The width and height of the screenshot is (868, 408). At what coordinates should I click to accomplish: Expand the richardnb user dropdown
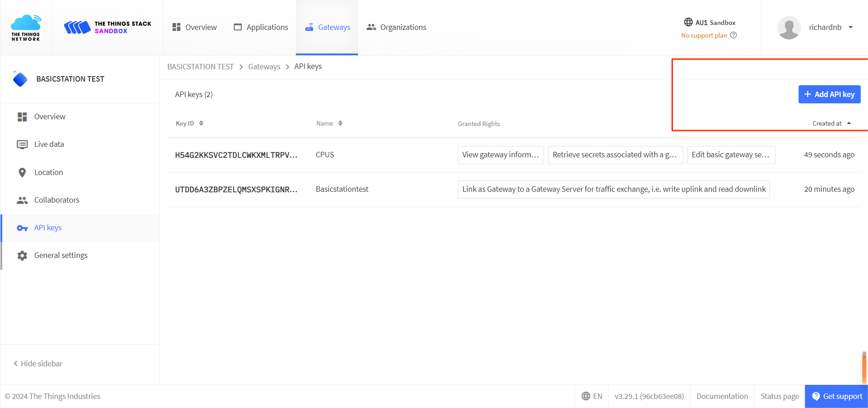pyautogui.click(x=850, y=27)
